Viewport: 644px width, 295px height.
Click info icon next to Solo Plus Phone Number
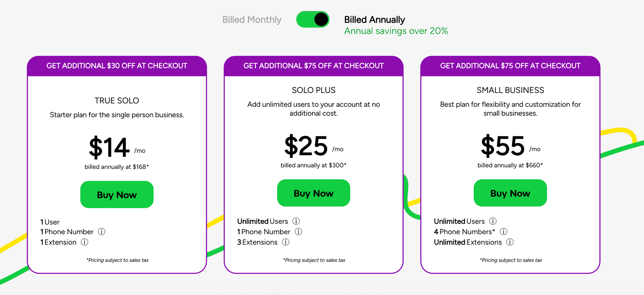298,231
